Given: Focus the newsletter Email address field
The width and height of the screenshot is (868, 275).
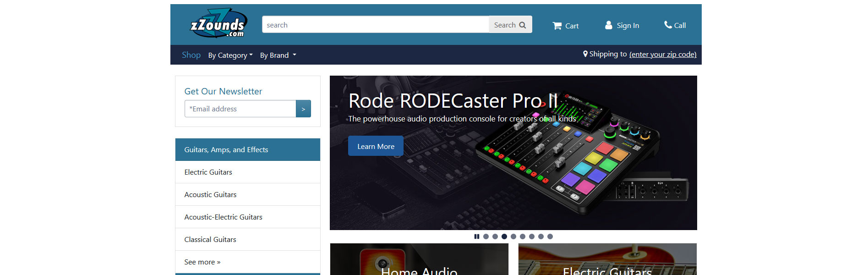Looking at the screenshot, I should click(x=240, y=109).
